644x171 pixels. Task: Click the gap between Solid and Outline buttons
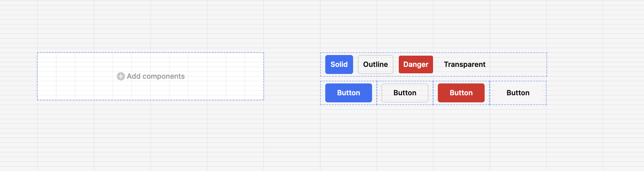(355, 64)
